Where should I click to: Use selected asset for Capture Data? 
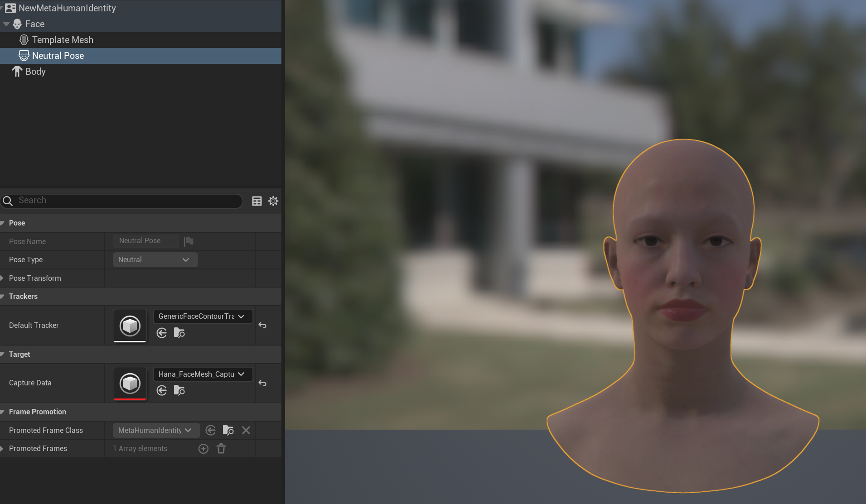(x=162, y=391)
